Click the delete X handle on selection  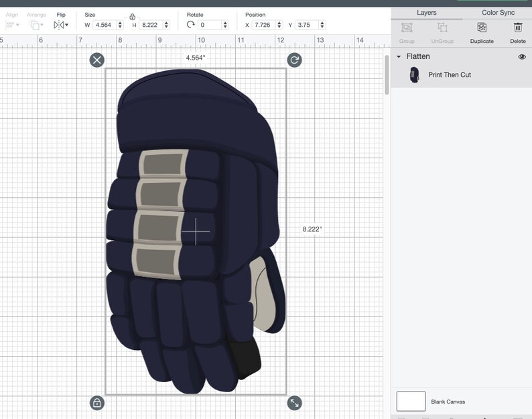click(x=97, y=60)
